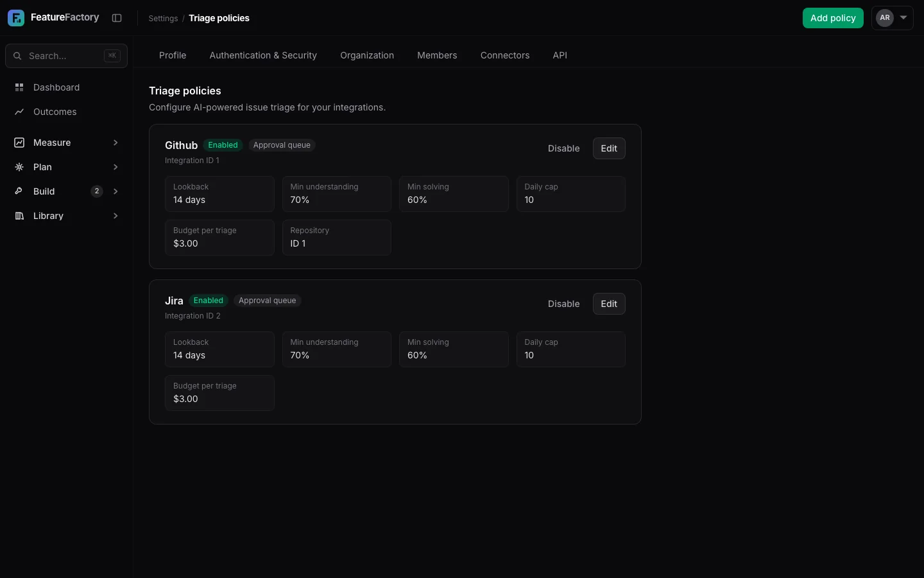Expand the Library section chevron
This screenshot has height=578, width=924.
116,216
